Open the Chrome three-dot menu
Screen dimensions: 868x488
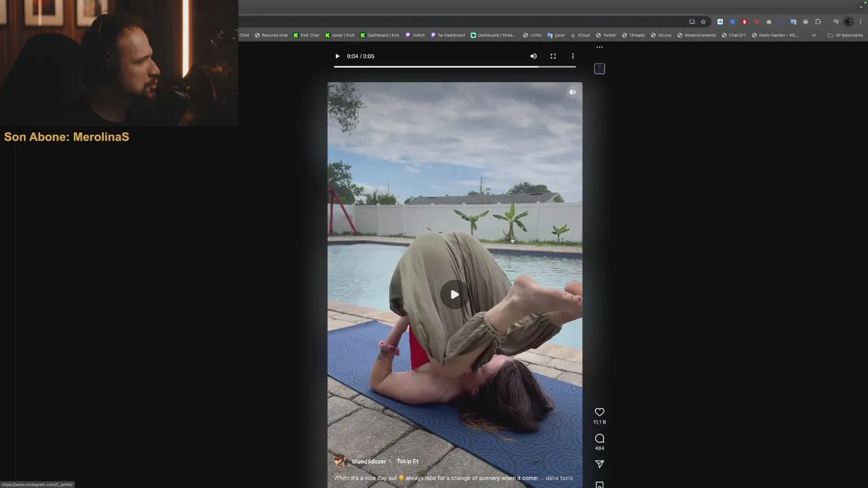(x=860, y=22)
